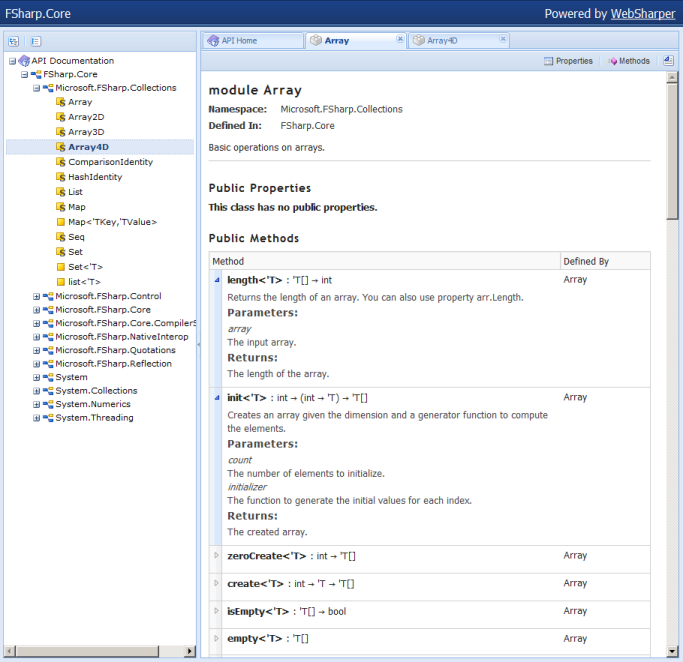Click the module icon next to HashIdentity
Image resolution: width=683 pixels, height=662 pixels.
pos(61,176)
